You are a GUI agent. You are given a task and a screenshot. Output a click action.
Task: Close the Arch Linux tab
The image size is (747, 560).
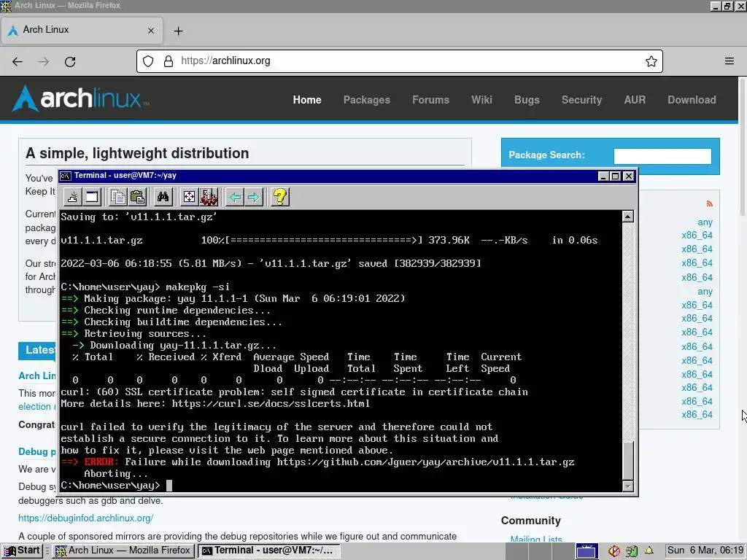(151, 31)
